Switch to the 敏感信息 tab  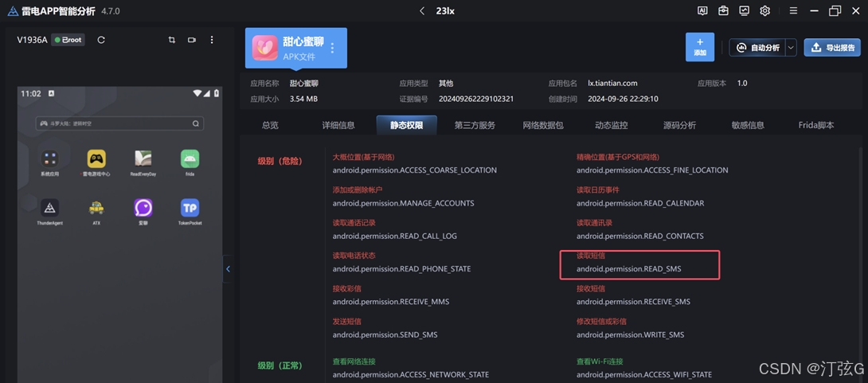coord(748,125)
